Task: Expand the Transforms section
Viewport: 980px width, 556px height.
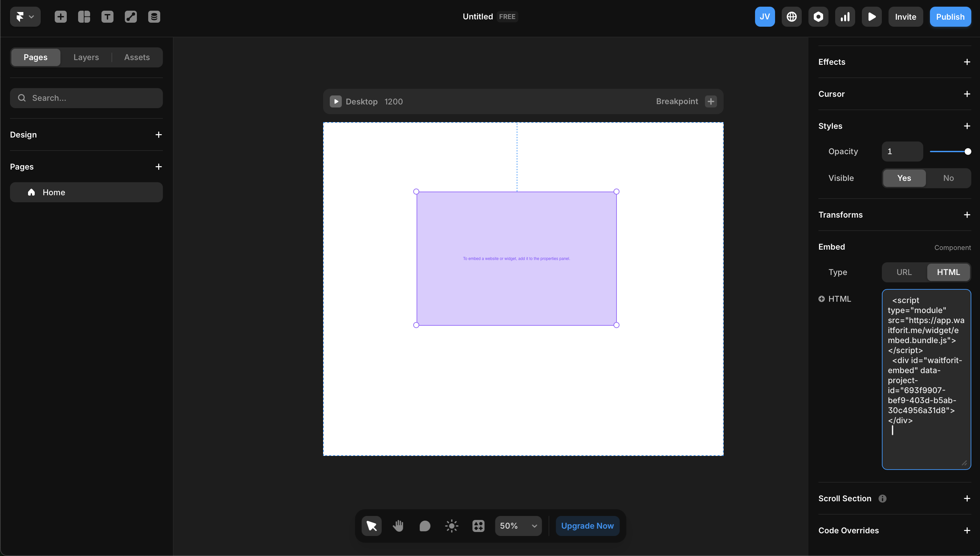Action: pyautogui.click(x=967, y=215)
